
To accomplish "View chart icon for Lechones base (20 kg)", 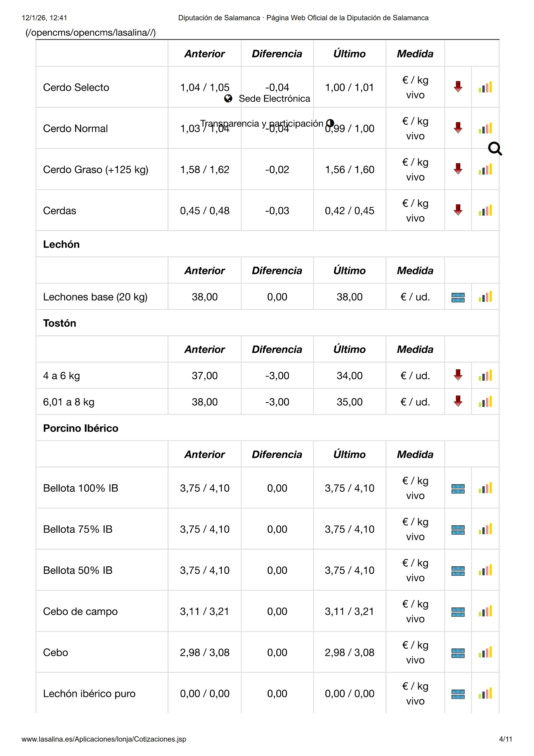I will pyautogui.click(x=485, y=297).
